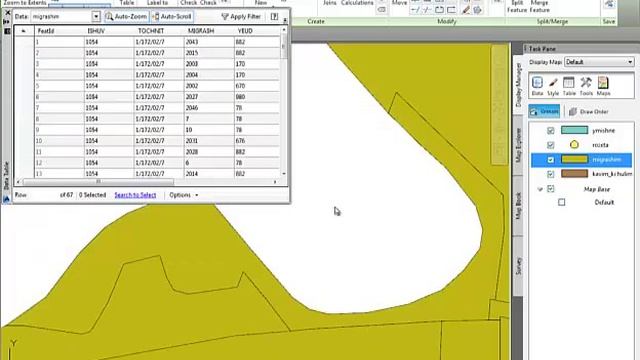The image size is (640, 360).
Task: Switch to Display Manager tab
Action: (518, 84)
